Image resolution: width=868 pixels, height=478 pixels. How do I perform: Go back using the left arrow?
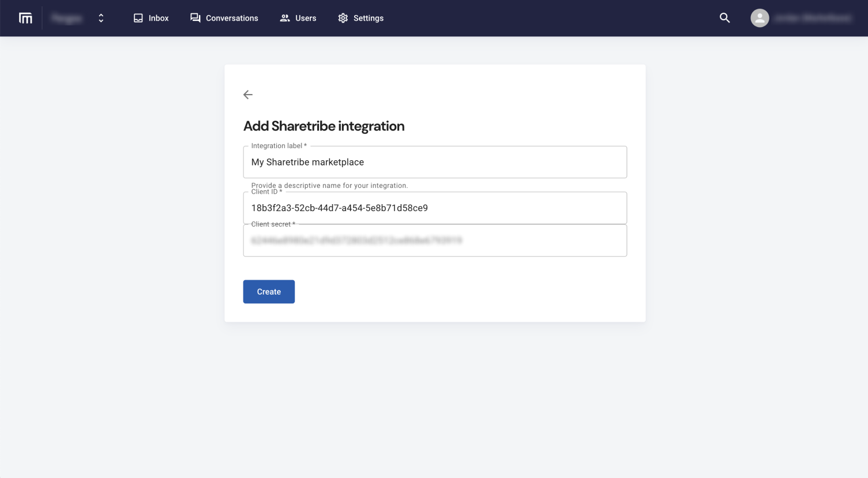click(248, 95)
